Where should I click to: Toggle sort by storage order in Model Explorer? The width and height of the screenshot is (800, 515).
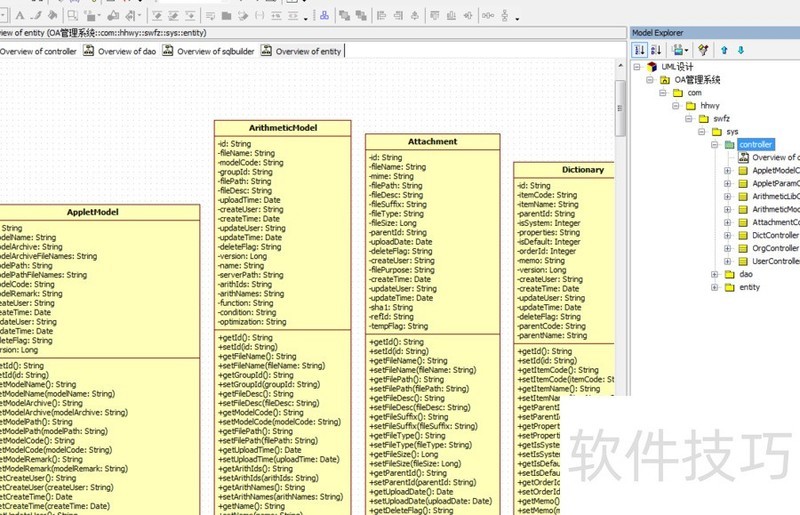click(x=639, y=50)
